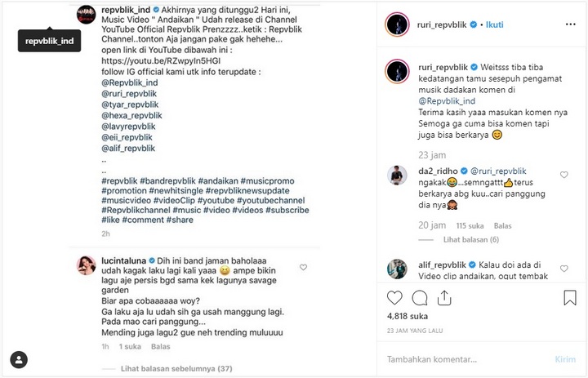Click 'Balas' under da2_ridho's comment
The width and height of the screenshot is (588, 378).
point(502,225)
